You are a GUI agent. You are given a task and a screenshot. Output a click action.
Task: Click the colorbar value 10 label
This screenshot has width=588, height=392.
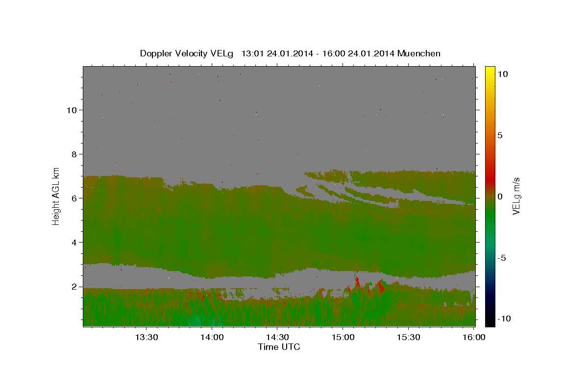click(502, 73)
